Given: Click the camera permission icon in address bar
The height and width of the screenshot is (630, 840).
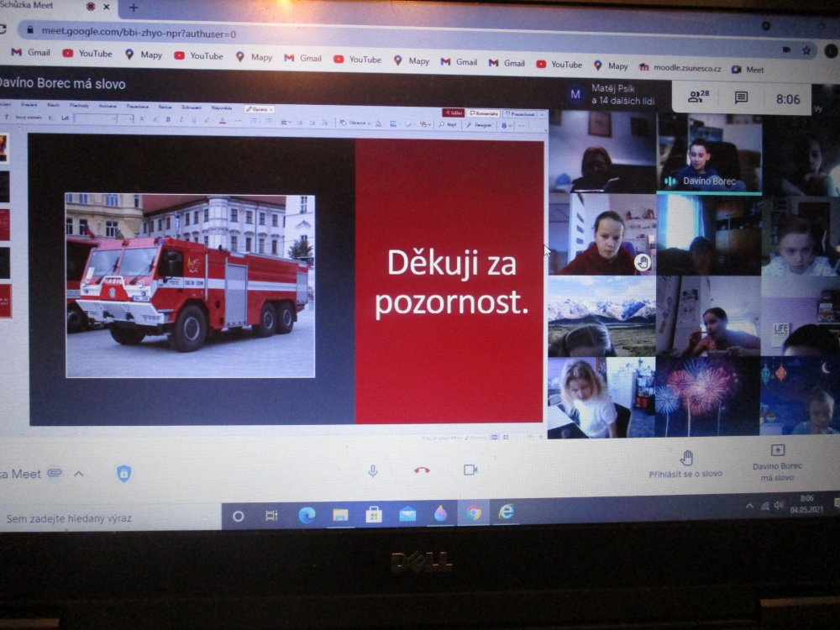Looking at the screenshot, I should (x=786, y=50).
